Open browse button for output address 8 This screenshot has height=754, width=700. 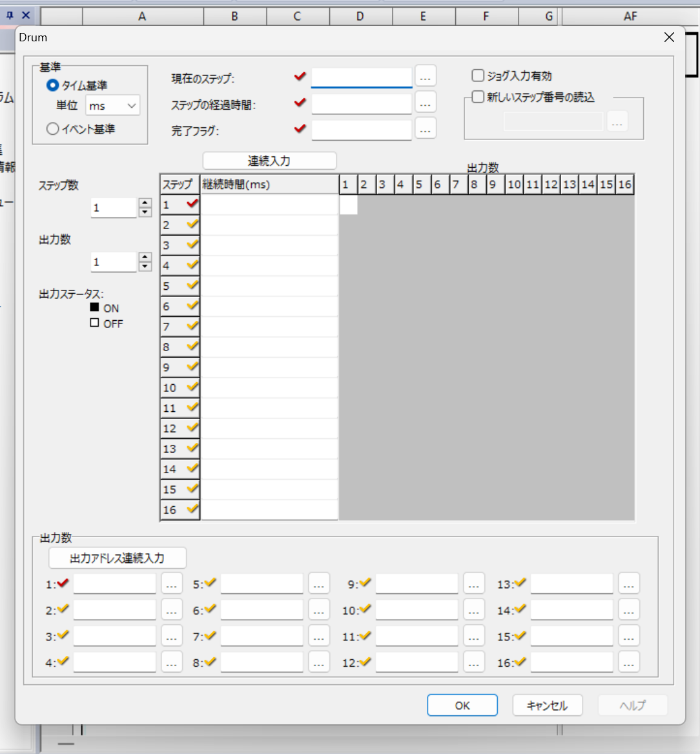click(x=319, y=662)
